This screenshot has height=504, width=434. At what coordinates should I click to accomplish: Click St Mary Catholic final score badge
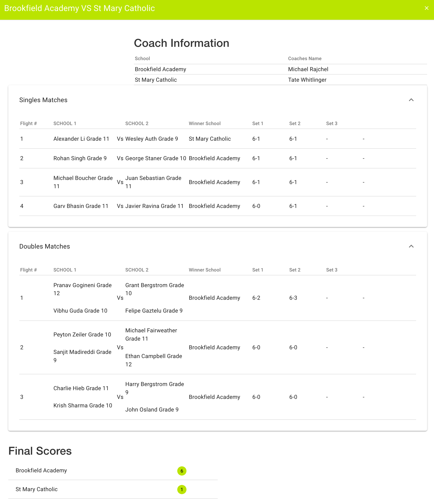182,489
